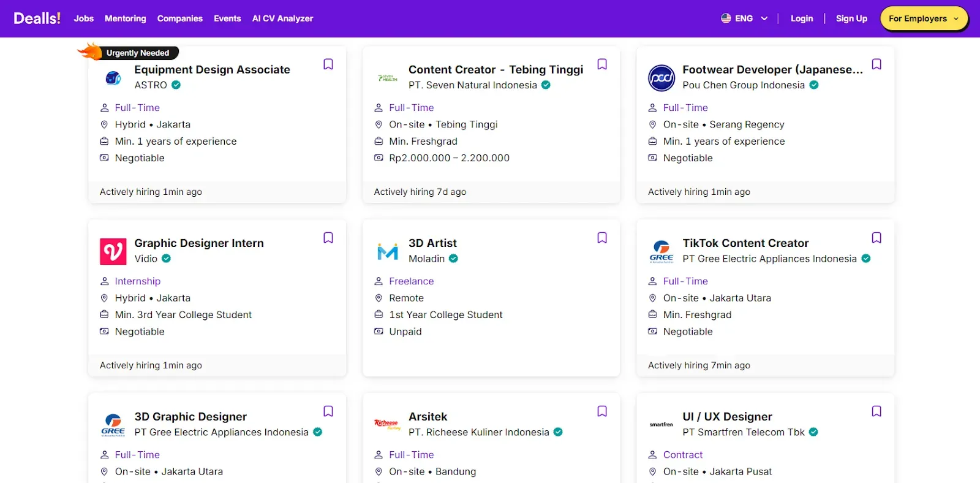Click "Actively hiring 7d ago" text
The image size is (980, 483).
pos(420,192)
